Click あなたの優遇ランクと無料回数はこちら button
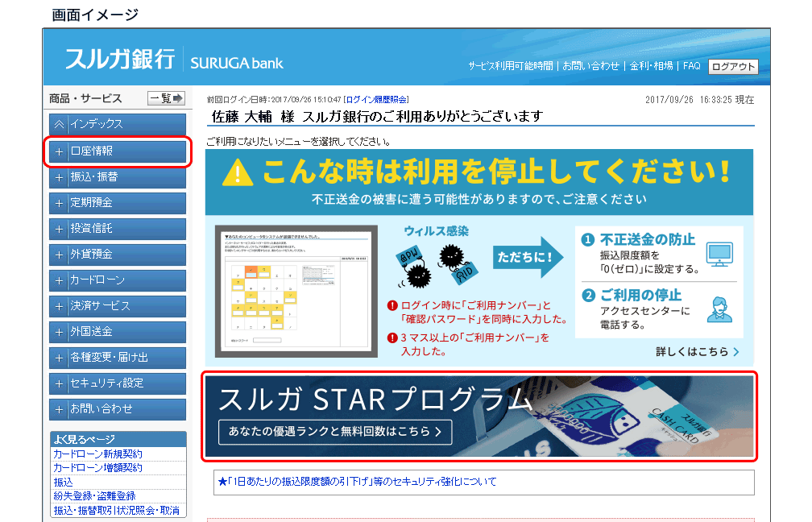Viewport: 812px width, 522px height. point(335,432)
